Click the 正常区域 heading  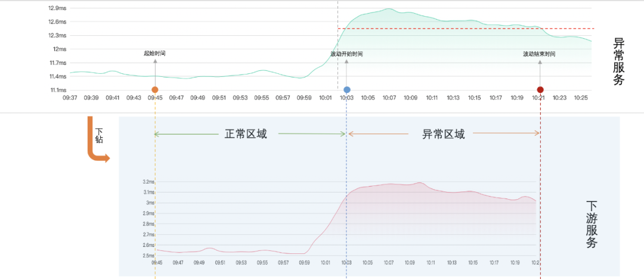tap(246, 134)
